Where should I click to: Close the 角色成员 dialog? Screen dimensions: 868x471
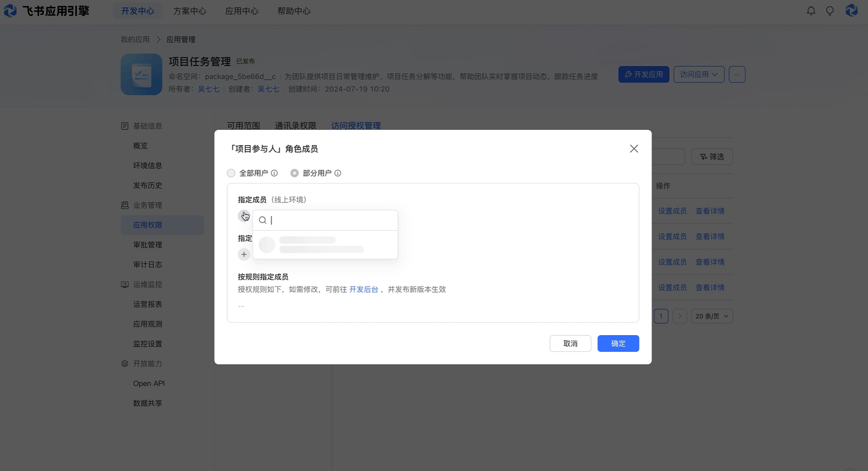(634, 148)
